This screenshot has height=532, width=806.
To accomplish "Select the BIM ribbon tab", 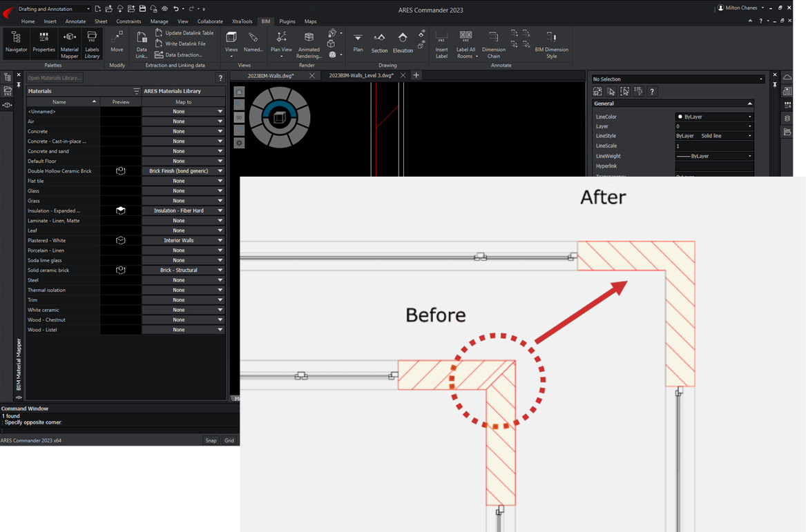I will click(x=266, y=21).
